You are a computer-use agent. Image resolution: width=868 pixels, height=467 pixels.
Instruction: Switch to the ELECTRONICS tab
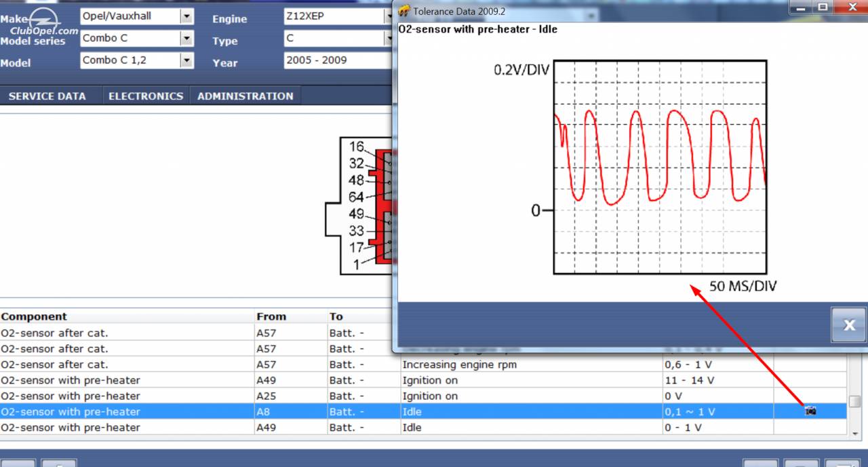(x=146, y=96)
